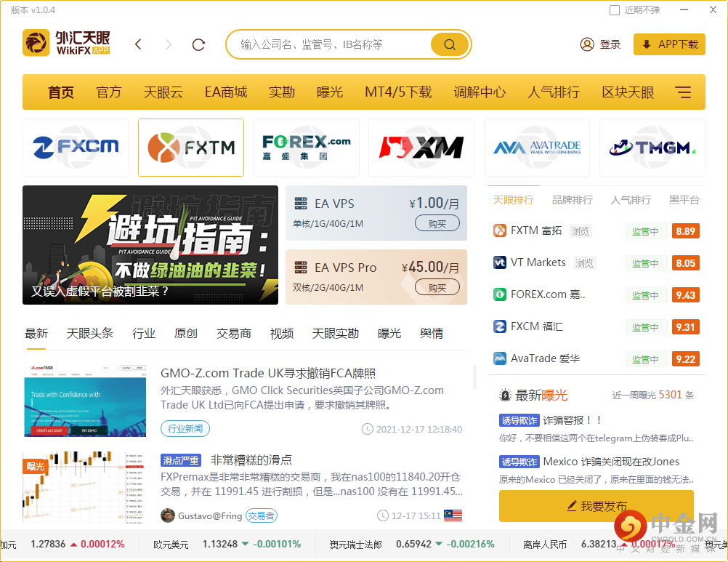Select the 行业 news tab
This screenshot has width=728, height=562.
click(144, 334)
